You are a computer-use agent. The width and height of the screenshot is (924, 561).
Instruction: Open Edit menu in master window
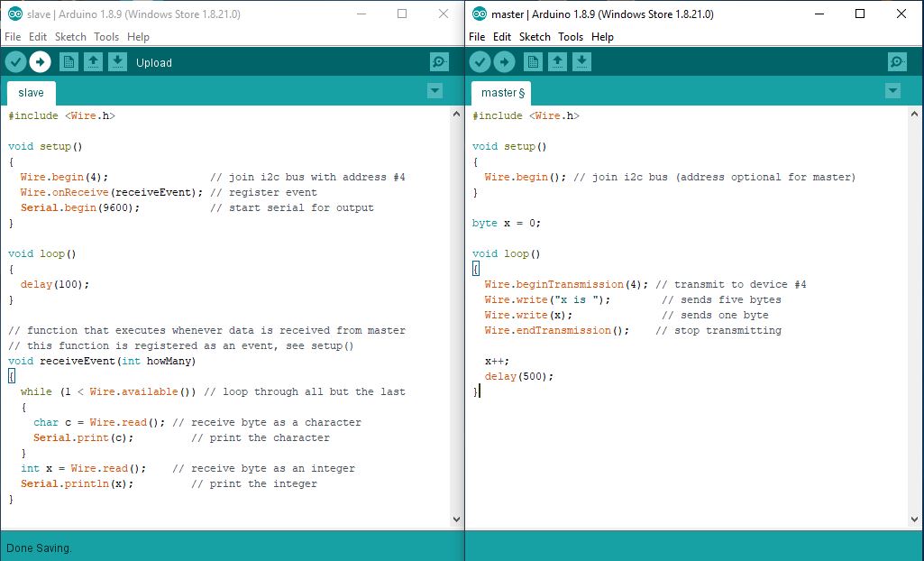coord(502,37)
